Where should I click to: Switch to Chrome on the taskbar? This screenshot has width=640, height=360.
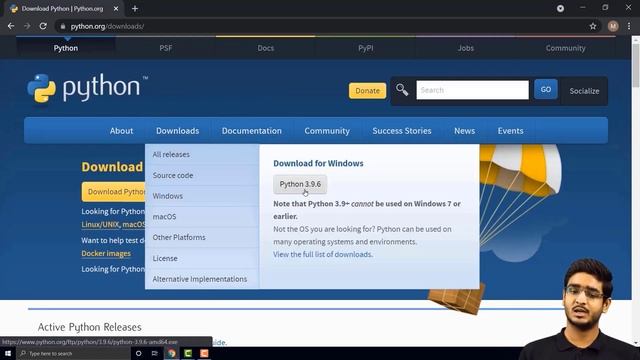[x=171, y=353]
